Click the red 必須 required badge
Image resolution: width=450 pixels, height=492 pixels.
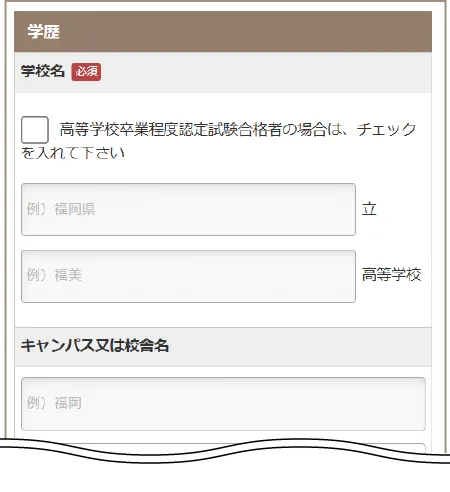coord(86,72)
